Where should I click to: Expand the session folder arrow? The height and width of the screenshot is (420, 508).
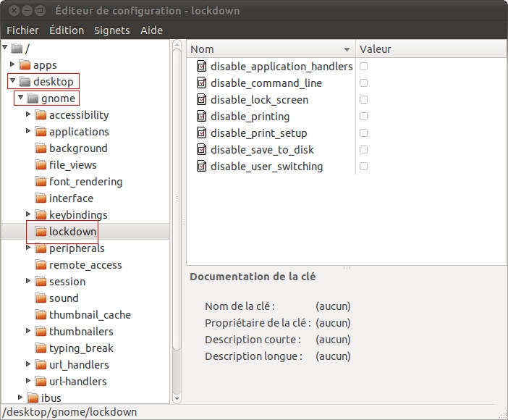[28, 280]
